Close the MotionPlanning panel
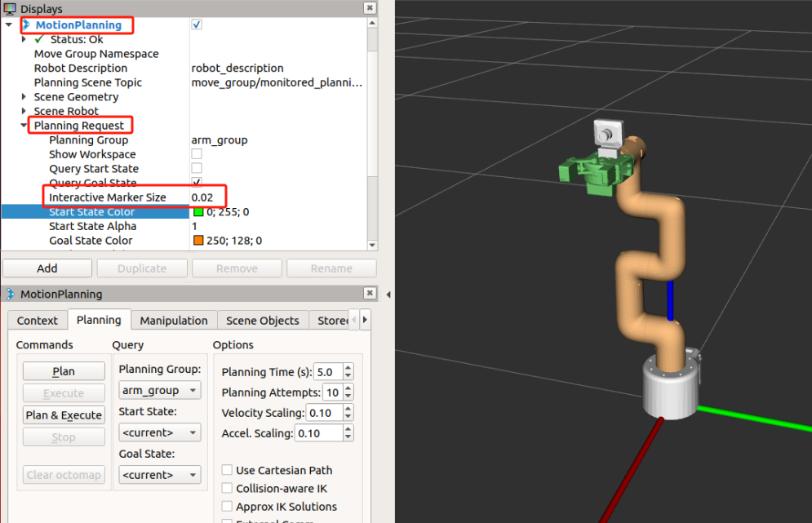The height and width of the screenshot is (523, 812). click(369, 293)
